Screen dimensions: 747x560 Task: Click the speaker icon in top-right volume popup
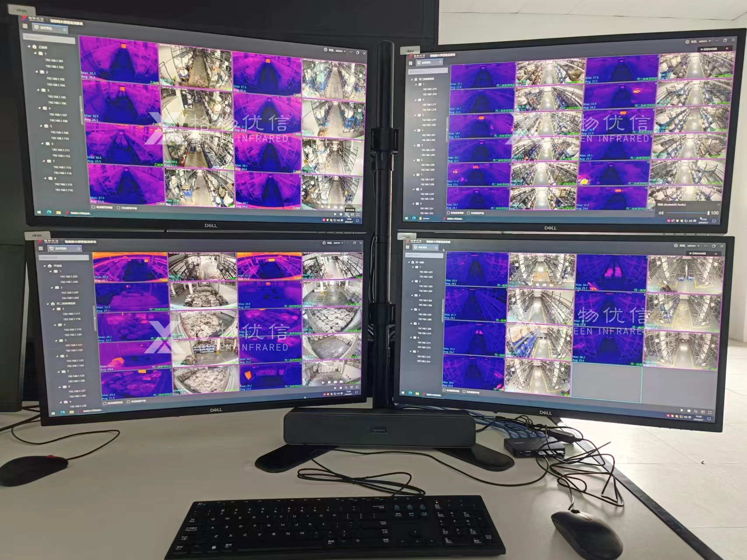point(661,213)
